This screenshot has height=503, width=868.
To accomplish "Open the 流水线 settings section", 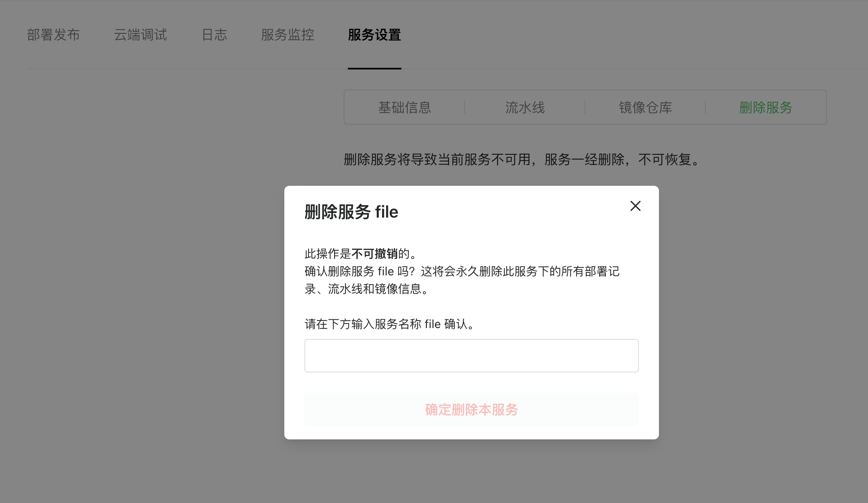I will pyautogui.click(x=525, y=108).
